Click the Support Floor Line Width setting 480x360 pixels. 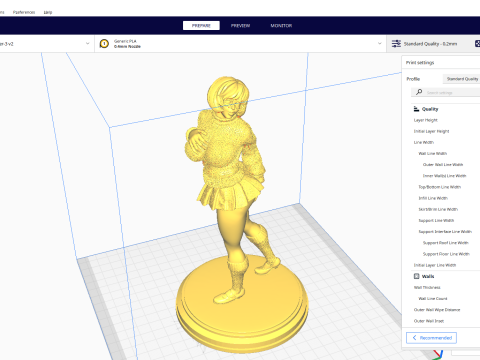click(x=446, y=254)
